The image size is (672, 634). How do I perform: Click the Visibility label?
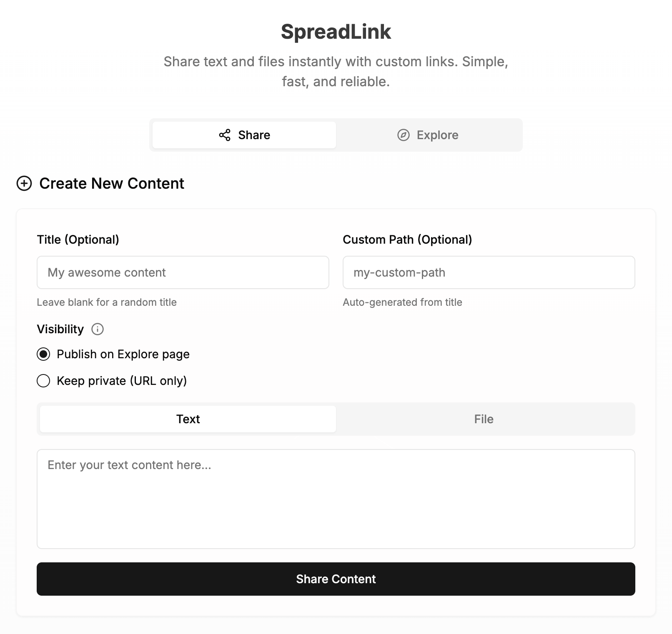[60, 329]
